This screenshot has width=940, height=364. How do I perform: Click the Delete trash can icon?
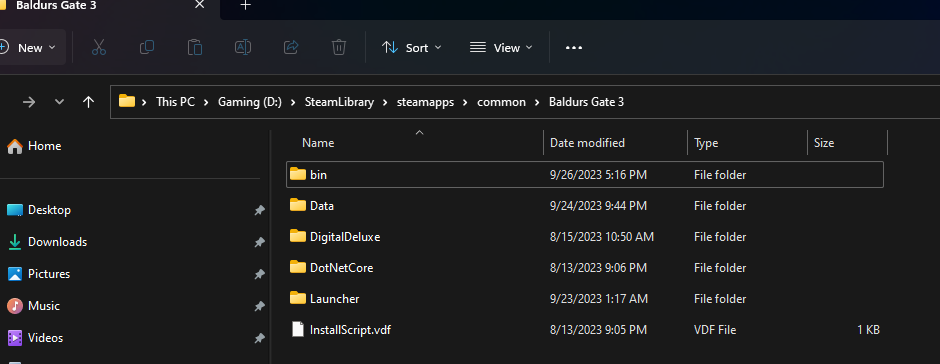pos(339,47)
